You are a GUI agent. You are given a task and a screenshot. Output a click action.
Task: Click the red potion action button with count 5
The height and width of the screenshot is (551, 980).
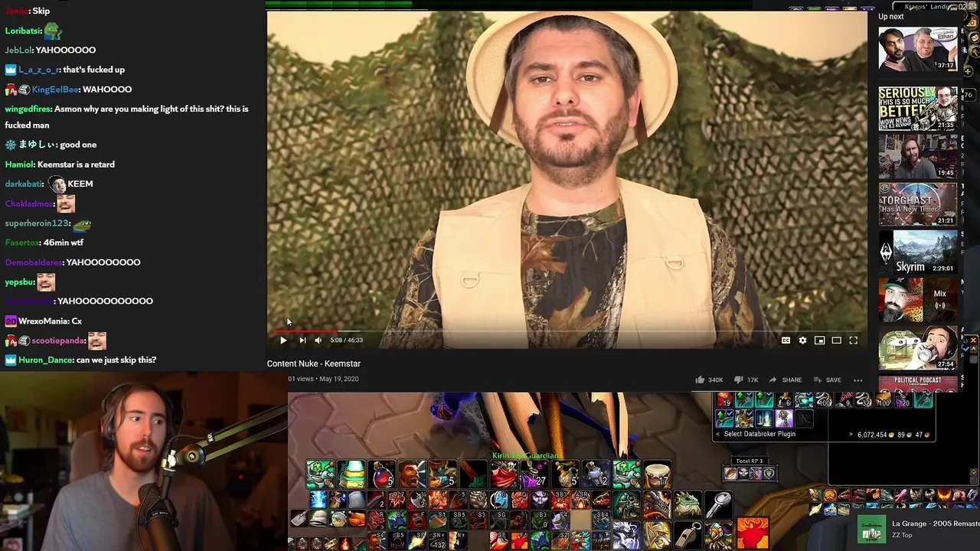click(x=381, y=474)
